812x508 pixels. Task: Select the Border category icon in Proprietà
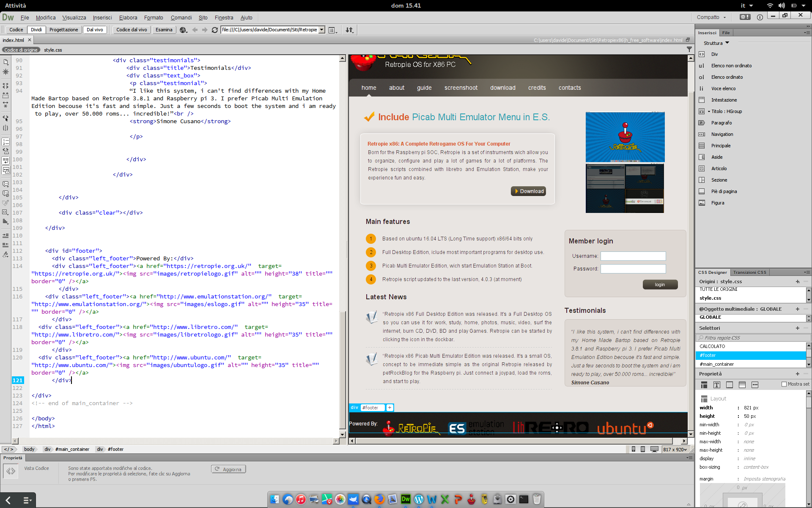730,385
